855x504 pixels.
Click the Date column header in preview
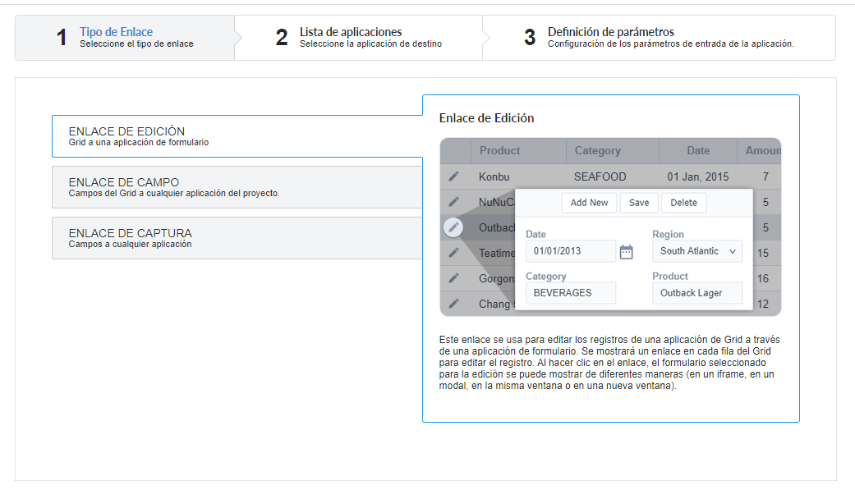coord(698,151)
